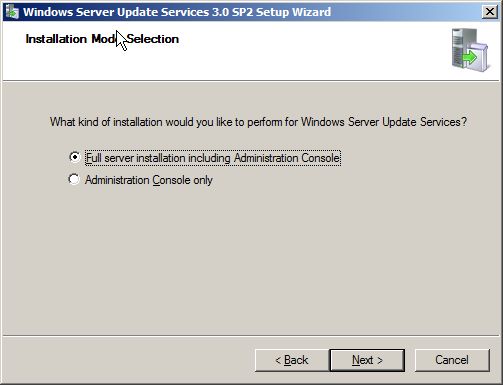Click the 'What kind of installation' question text
The image size is (503, 385).
(x=258, y=122)
